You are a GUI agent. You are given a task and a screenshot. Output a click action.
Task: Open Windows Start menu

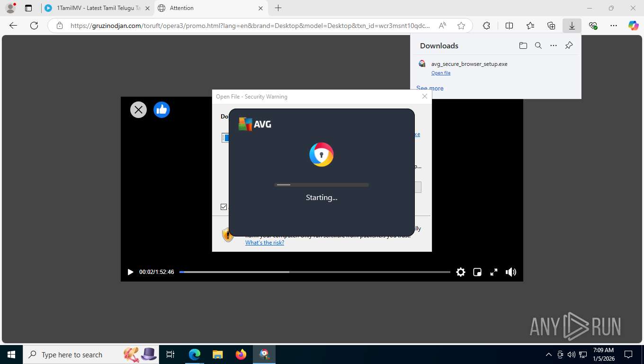tap(11, 355)
